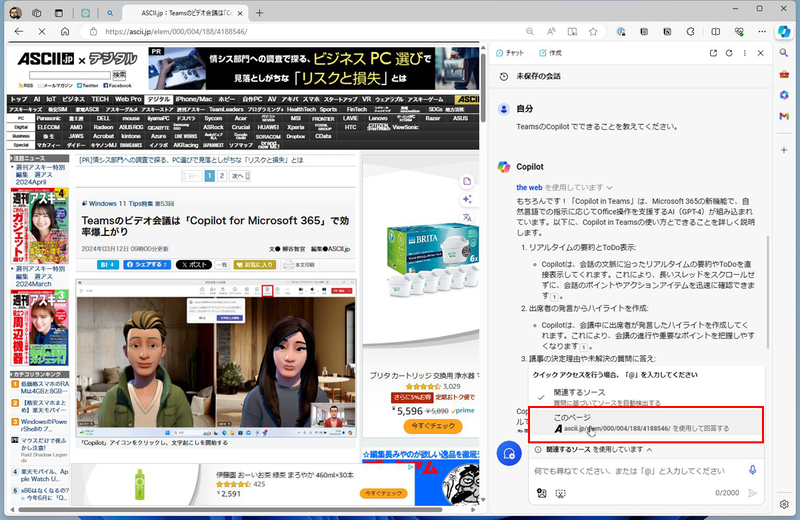Expand the 'the web を使用しています' chevron

pos(609,188)
